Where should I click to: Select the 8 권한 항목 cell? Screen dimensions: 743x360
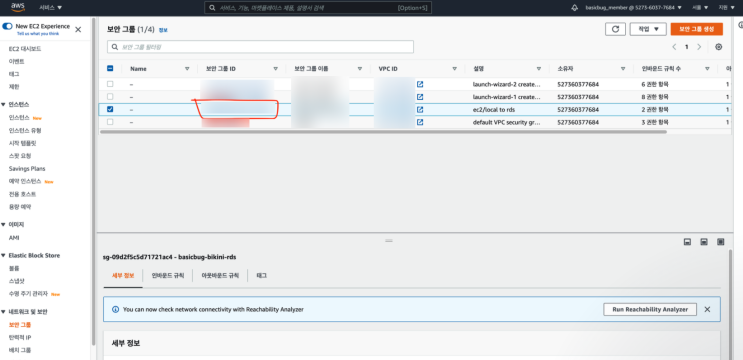pos(654,97)
